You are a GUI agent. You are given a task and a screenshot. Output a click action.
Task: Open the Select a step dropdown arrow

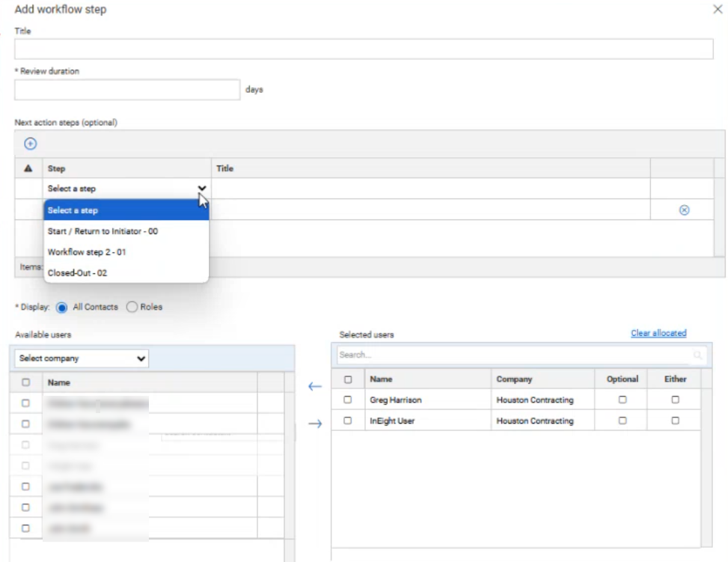(201, 188)
